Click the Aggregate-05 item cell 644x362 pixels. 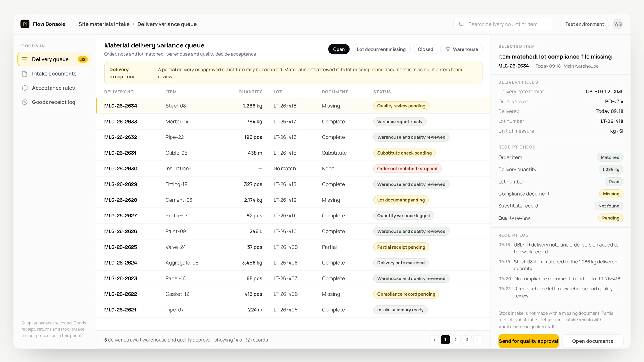182,263
